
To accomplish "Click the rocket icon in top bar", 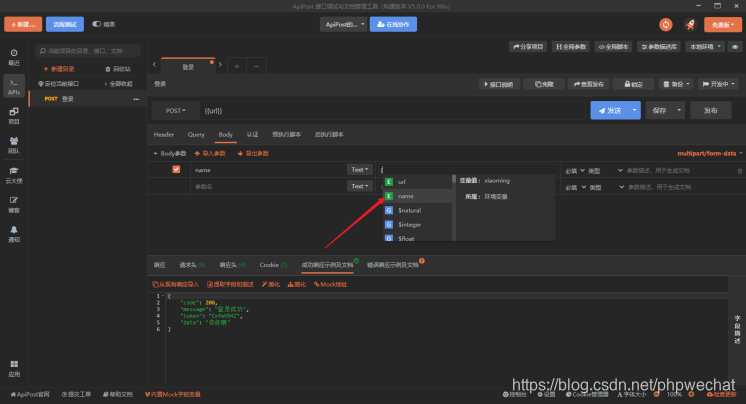I will pyautogui.click(x=690, y=24).
